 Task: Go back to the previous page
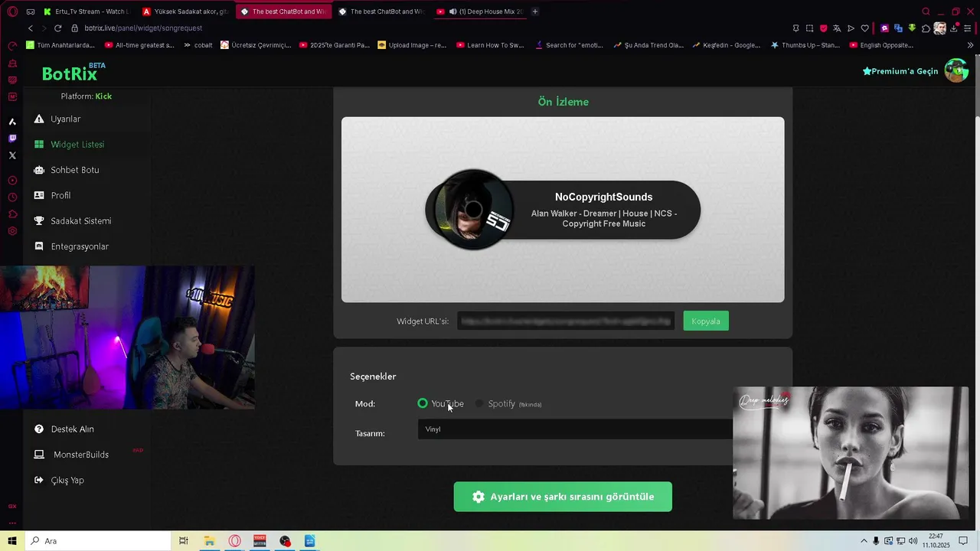pos(31,28)
